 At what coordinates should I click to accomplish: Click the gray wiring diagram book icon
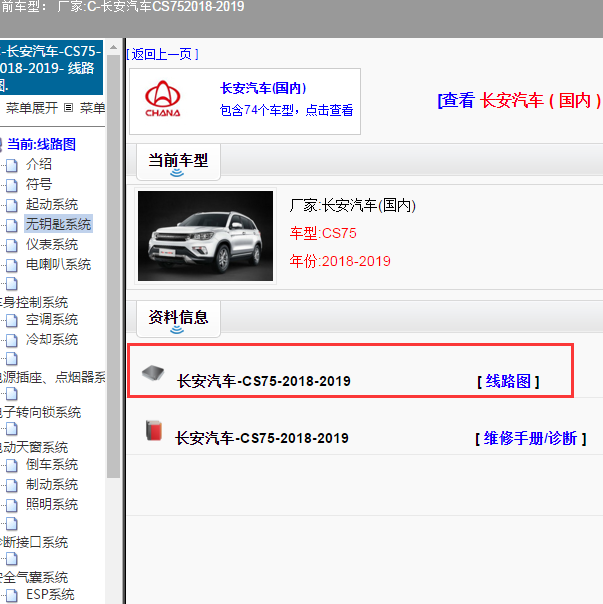pyautogui.click(x=153, y=372)
